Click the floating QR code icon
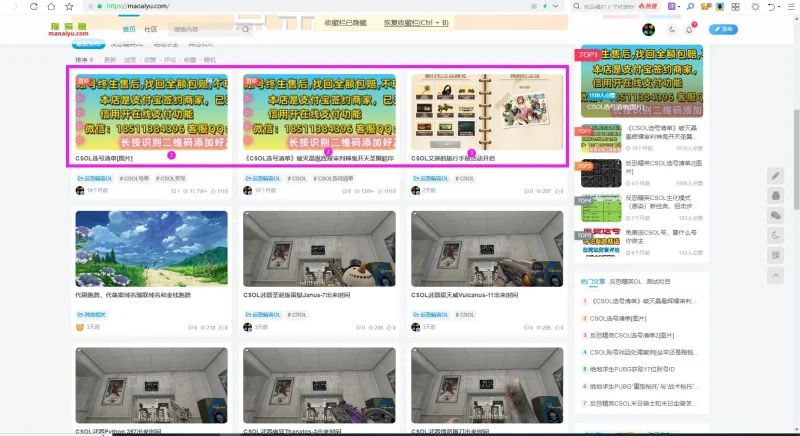The height and width of the screenshot is (436, 800). tap(776, 255)
